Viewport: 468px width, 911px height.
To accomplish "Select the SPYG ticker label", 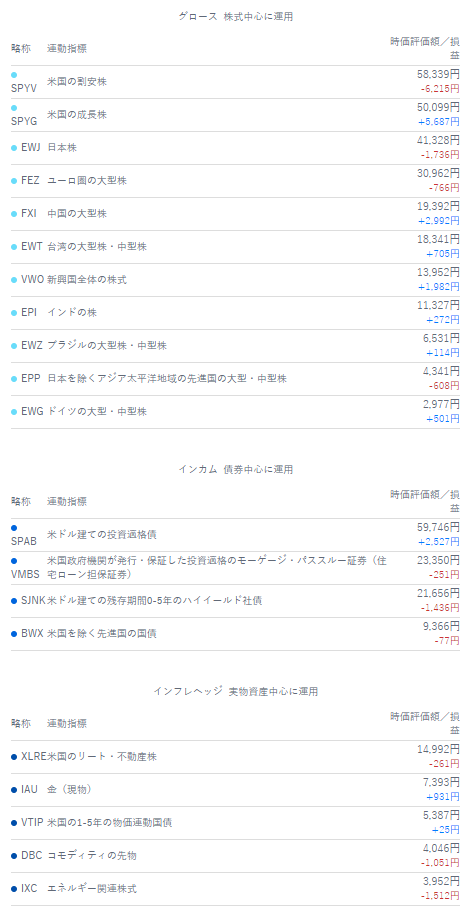I will pyautogui.click(x=24, y=121).
